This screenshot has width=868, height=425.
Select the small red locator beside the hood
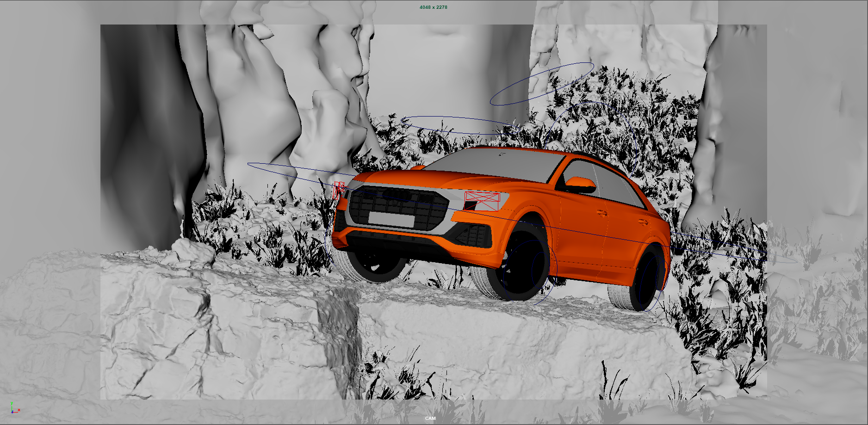pyautogui.click(x=339, y=188)
